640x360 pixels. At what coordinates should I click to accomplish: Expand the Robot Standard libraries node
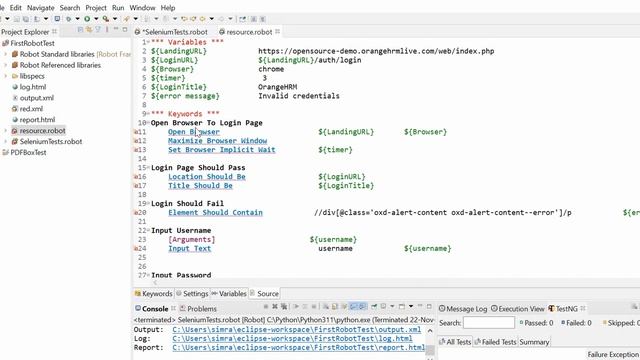6,54
